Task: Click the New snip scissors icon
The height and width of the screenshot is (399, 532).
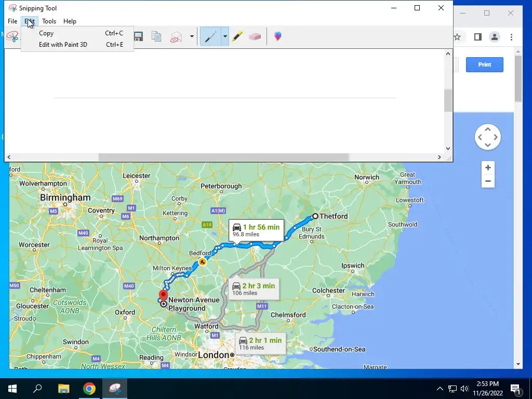Action: point(12,36)
